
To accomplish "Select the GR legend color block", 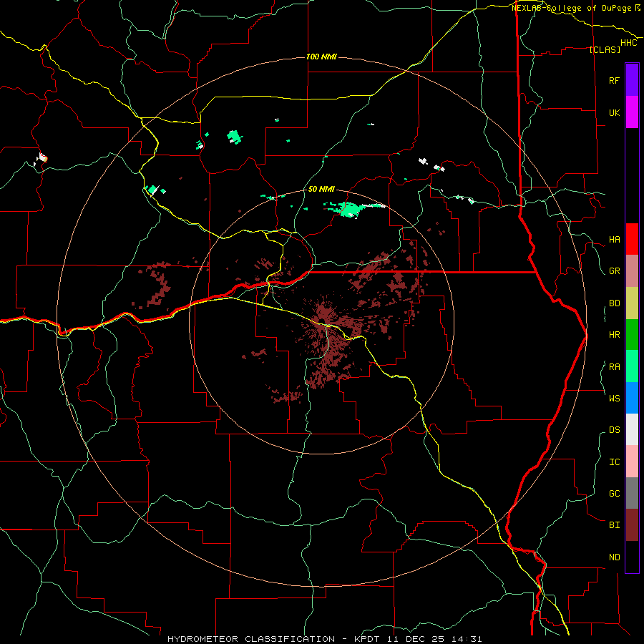I will pyautogui.click(x=632, y=271).
